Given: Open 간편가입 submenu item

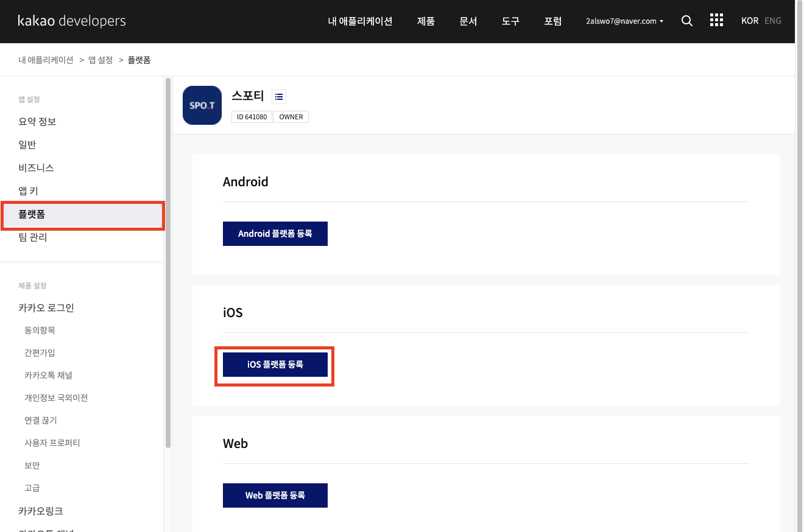Looking at the screenshot, I should tap(40, 352).
